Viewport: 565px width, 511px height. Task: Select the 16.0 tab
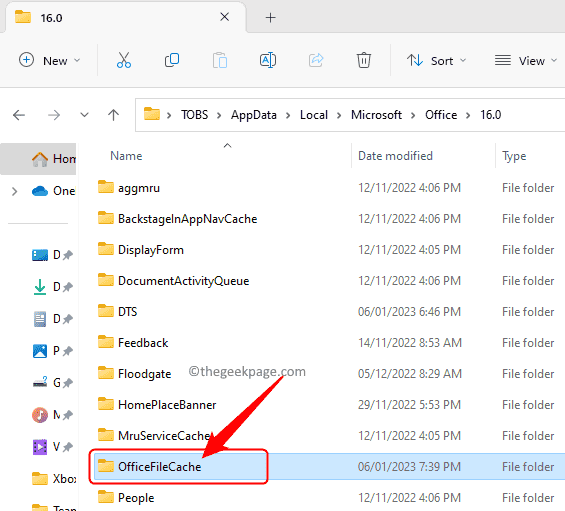[126, 18]
